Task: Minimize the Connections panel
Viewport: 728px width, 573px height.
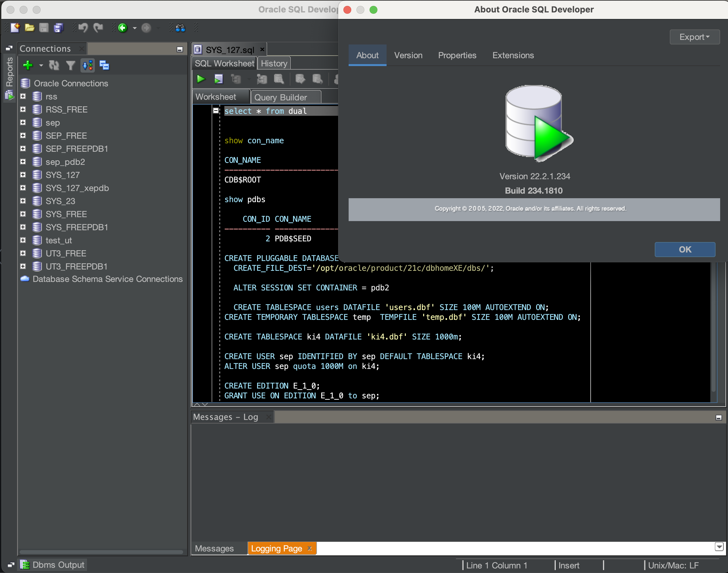Action: [x=180, y=50]
